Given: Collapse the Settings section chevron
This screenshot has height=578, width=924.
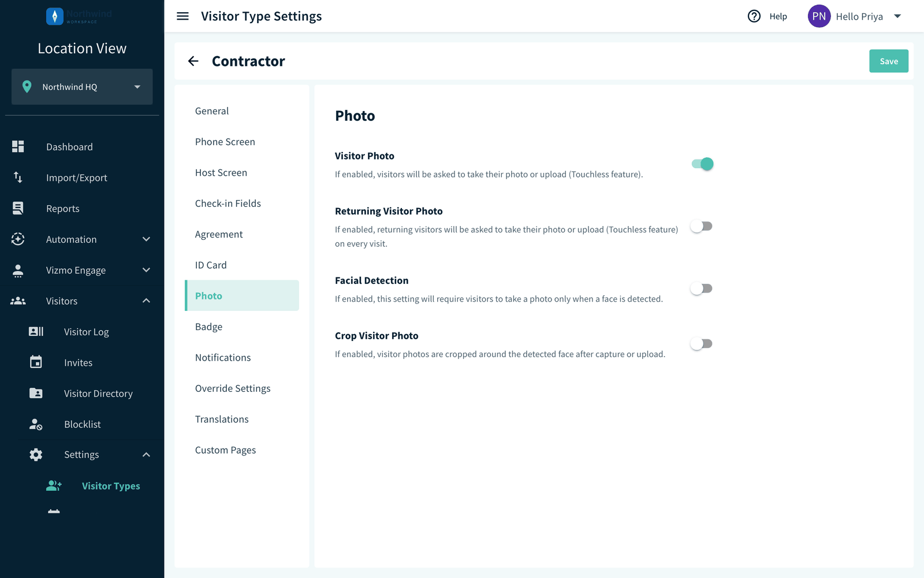Looking at the screenshot, I should (146, 455).
